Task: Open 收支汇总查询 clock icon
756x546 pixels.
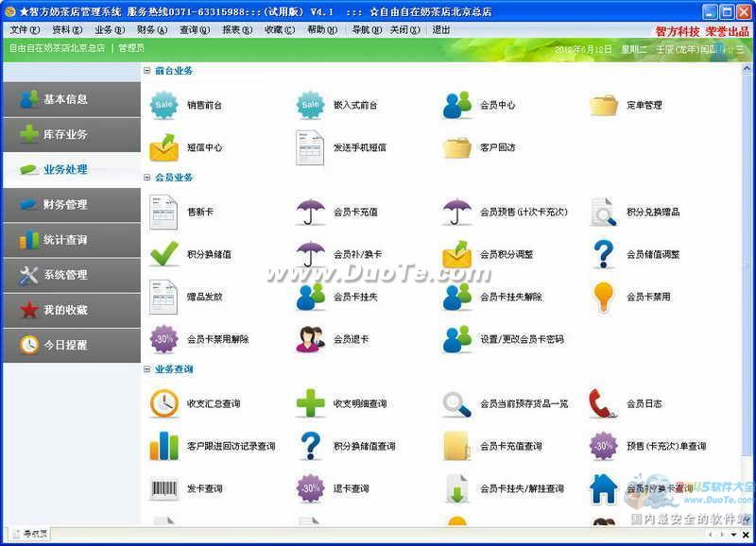Action: tap(164, 403)
